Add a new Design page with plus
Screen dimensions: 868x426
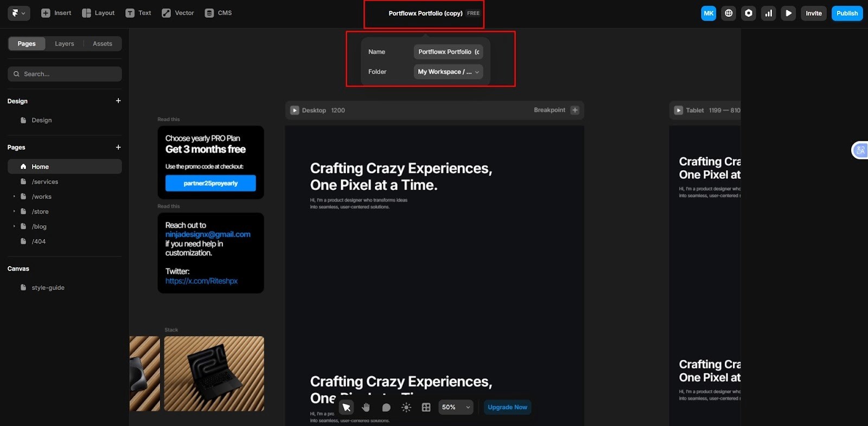pyautogui.click(x=118, y=101)
